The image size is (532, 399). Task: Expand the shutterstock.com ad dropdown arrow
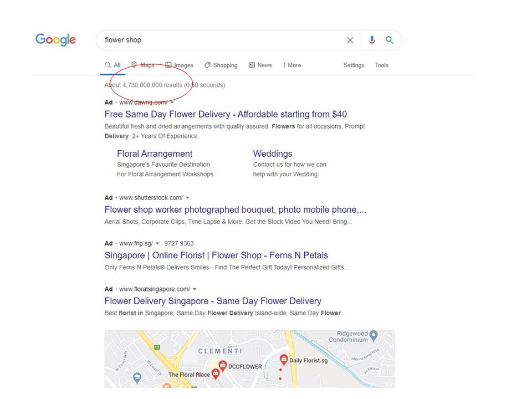(187, 198)
